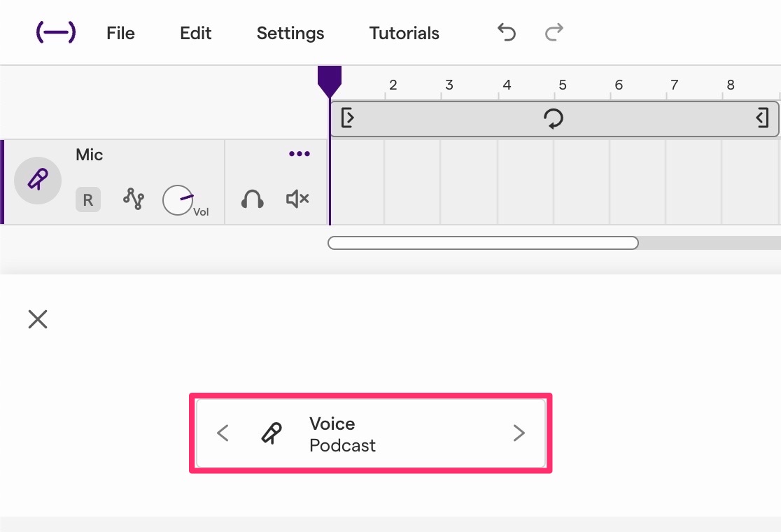
Task: Arm the Mic track for recording with the R button
Action: (87, 199)
